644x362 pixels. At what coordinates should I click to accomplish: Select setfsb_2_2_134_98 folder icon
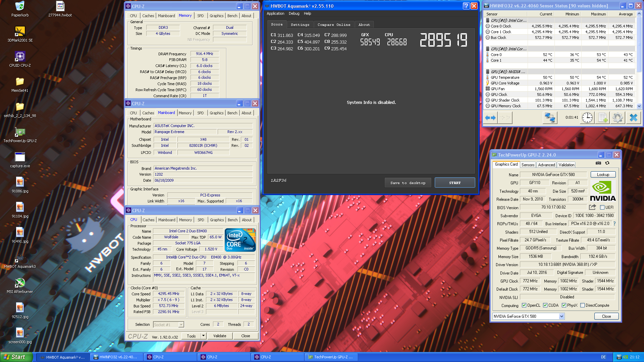coord(20,109)
